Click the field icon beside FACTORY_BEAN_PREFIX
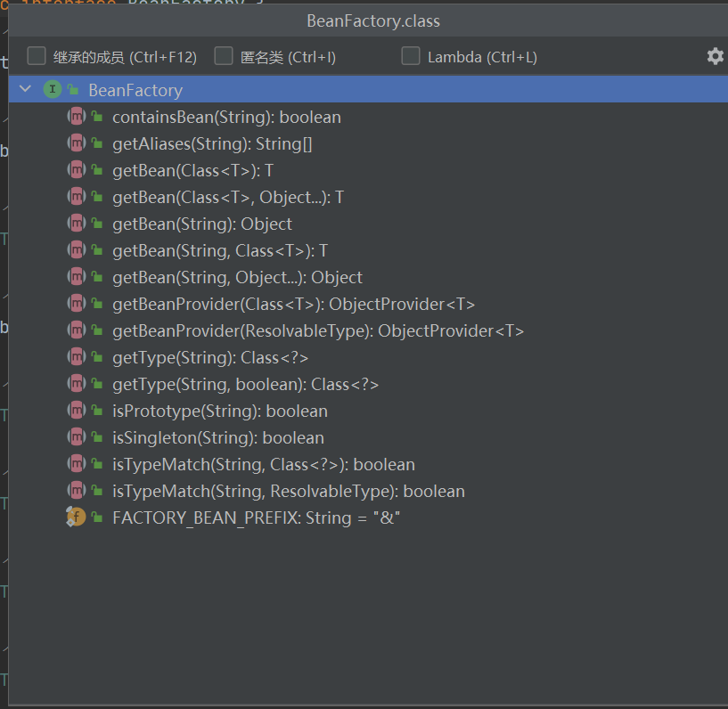Viewport: 728px width, 709px height. tap(76, 517)
